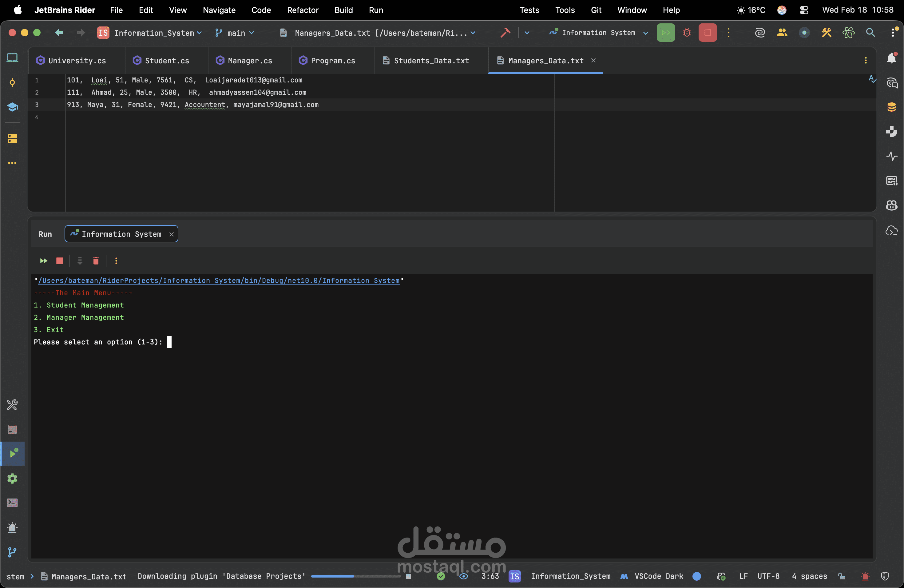Viewport: 904px width, 588px height.
Task: Expand the main branch dropdown
Action: coord(235,33)
